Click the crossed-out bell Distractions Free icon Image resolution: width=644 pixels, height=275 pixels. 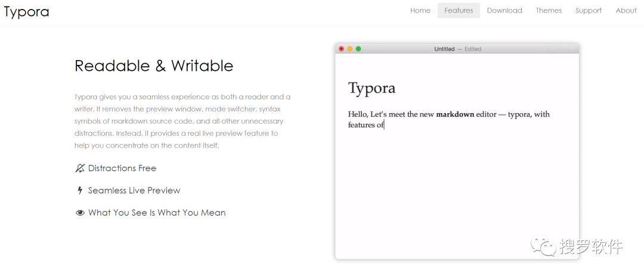(x=80, y=168)
